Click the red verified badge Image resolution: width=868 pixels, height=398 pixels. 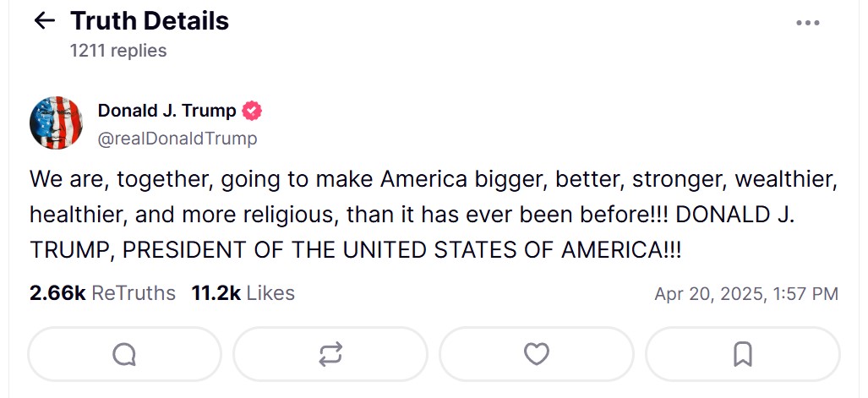coord(252,111)
